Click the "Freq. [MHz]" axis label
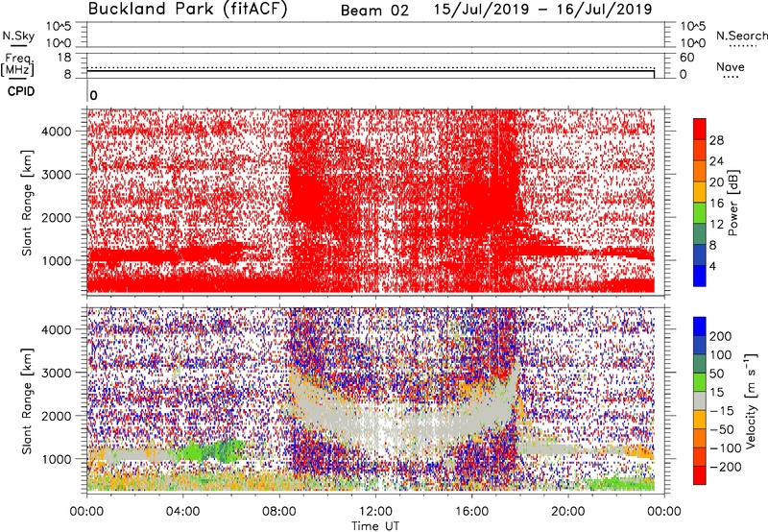The image size is (768, 532). point(17,64)
